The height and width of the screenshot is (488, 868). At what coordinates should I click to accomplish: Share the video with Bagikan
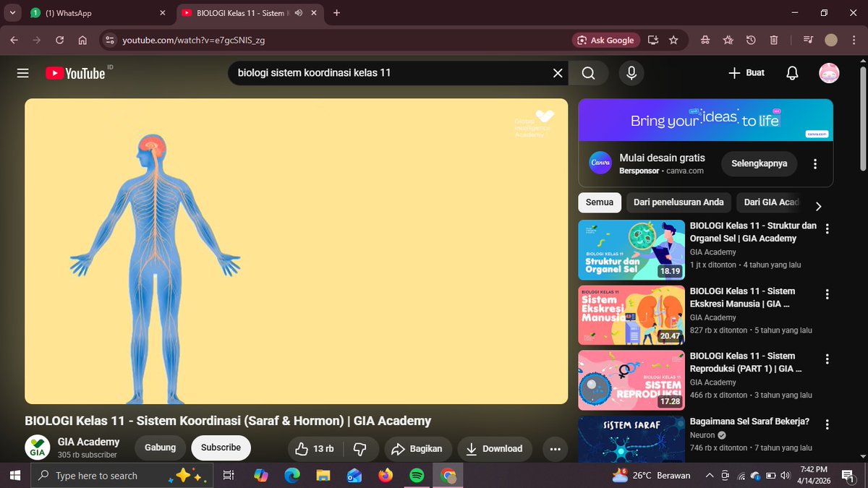coord(418,449)
